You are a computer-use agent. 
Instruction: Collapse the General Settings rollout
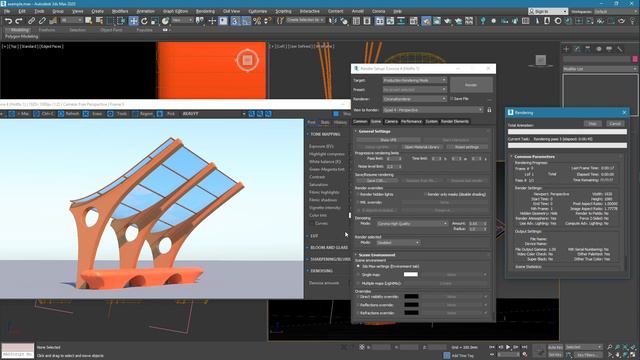click(374, 131)
